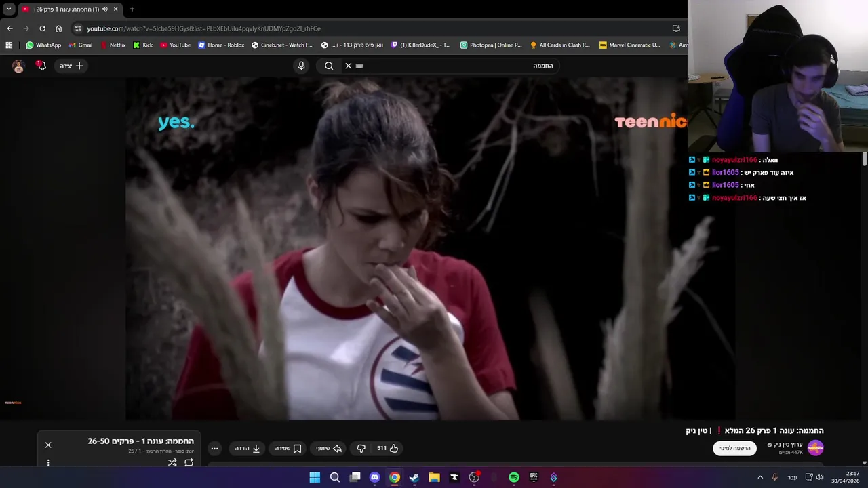
Task: Open the Marvel Cinematic U... bookmark
Action: [630, 45]
